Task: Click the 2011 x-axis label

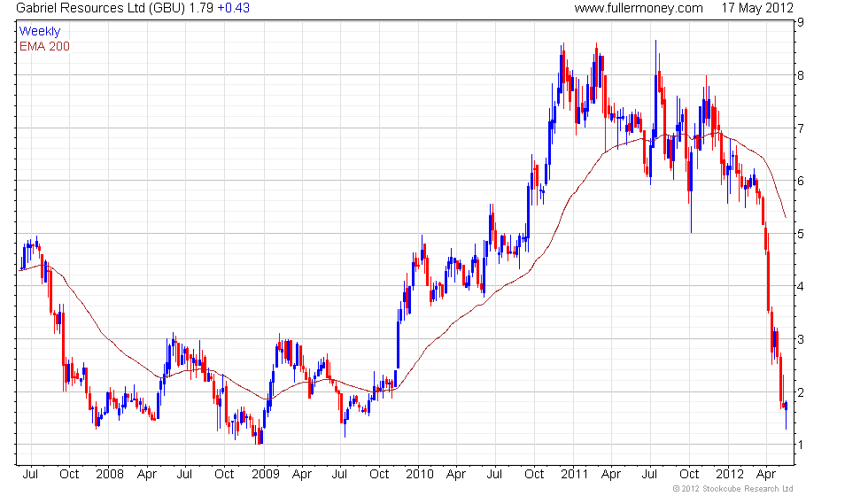Action: coord(574,475)
